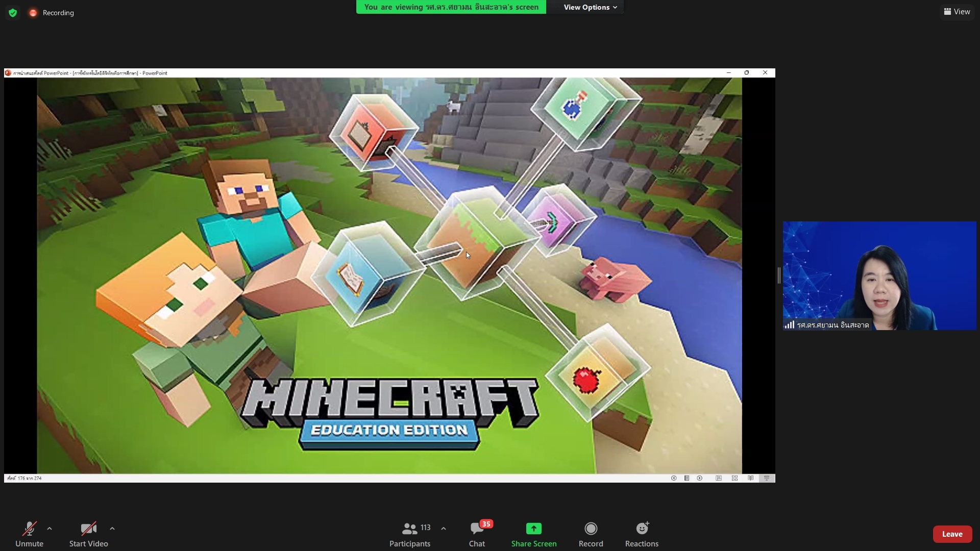Click the PowerPoint app icon in title bar
Image resolution: width=980 pixels, height=551 pixels.
(8, 73)
